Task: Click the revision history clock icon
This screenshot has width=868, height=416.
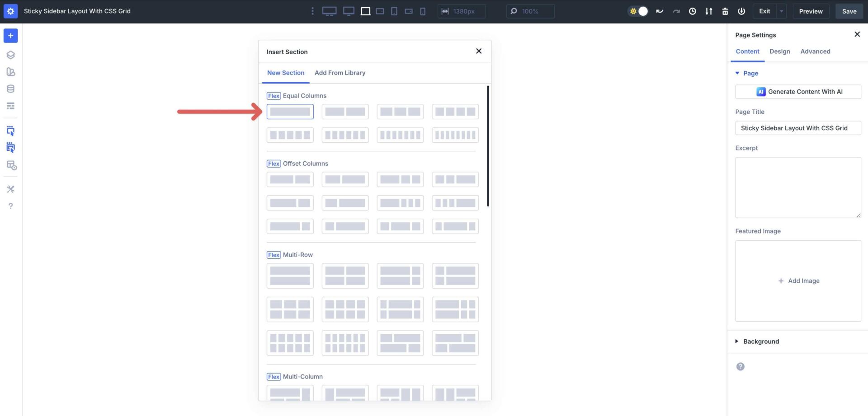Action: 693,11
